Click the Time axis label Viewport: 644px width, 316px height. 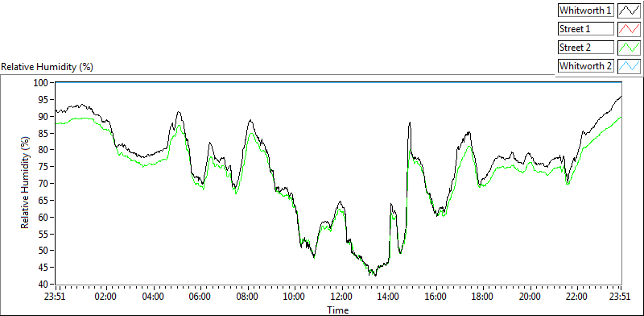pos(338,310)
